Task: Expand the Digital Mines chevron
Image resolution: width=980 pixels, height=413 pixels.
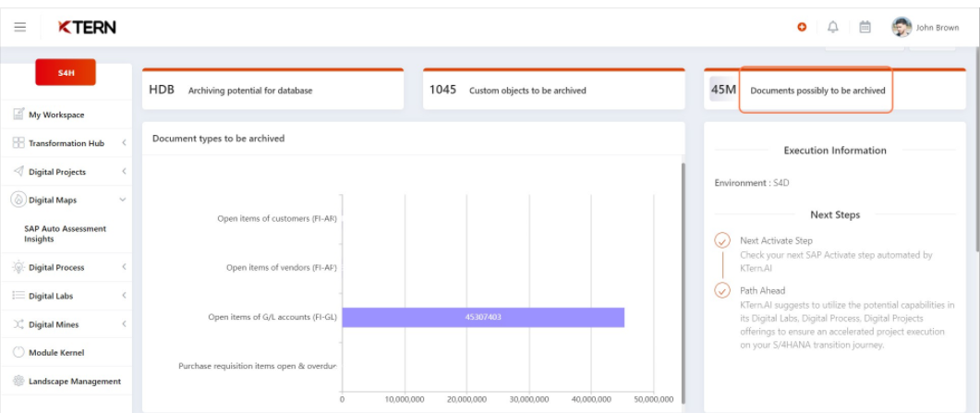Action: coord(124,324)
